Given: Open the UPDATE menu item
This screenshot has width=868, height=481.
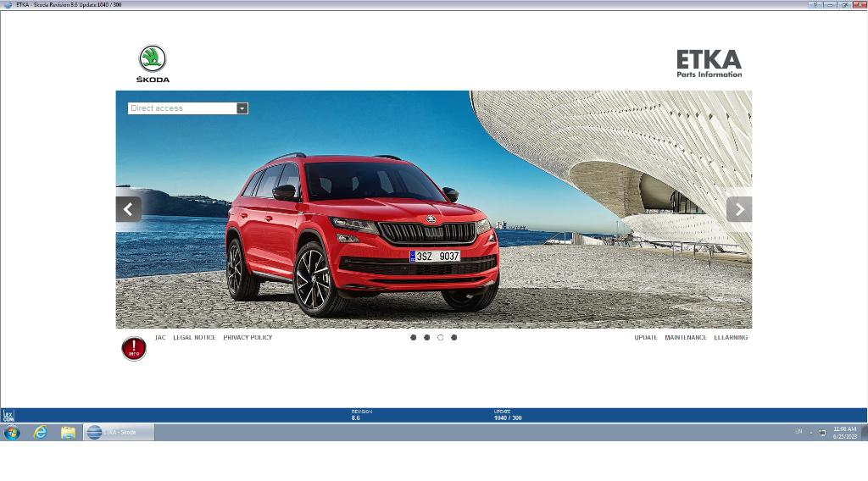Looking at the screenshot, I should (x=646, y=337).
